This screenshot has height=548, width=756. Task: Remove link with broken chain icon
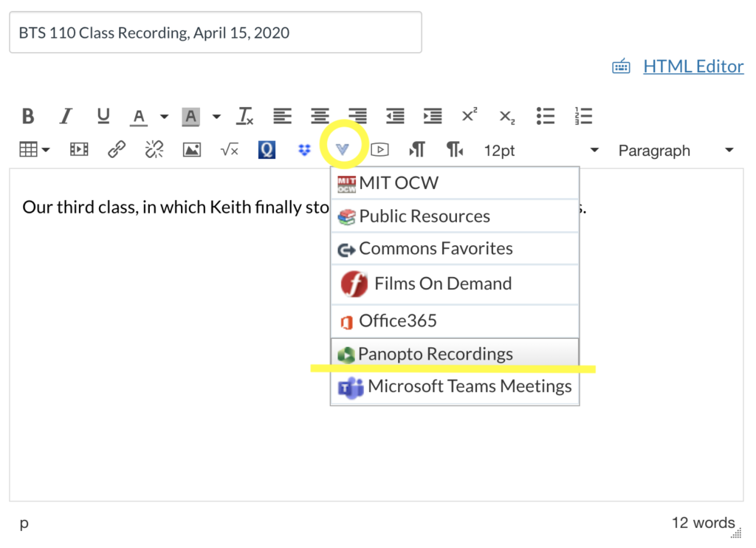tap(154, 149)
